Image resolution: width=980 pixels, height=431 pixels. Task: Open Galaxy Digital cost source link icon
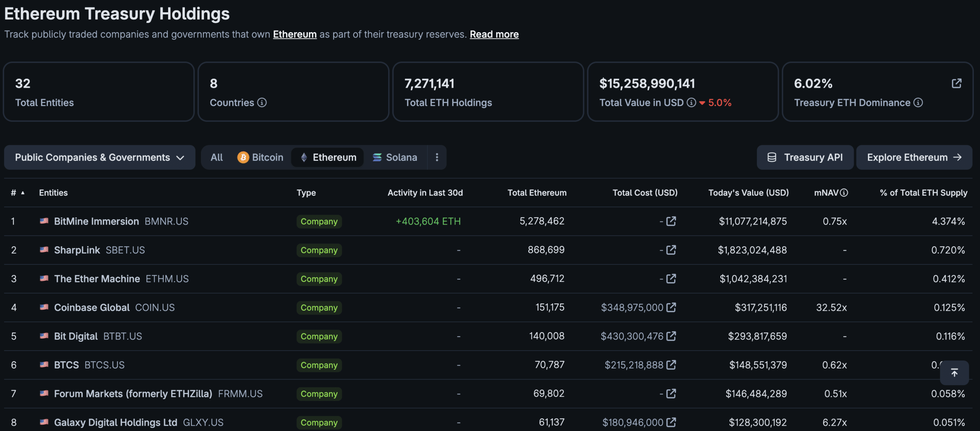(x=671, y=422)
